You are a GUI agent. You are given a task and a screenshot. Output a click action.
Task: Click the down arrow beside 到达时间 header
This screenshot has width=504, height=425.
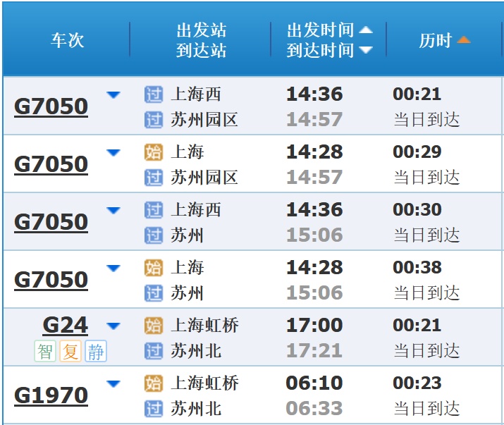pos(366,50)
